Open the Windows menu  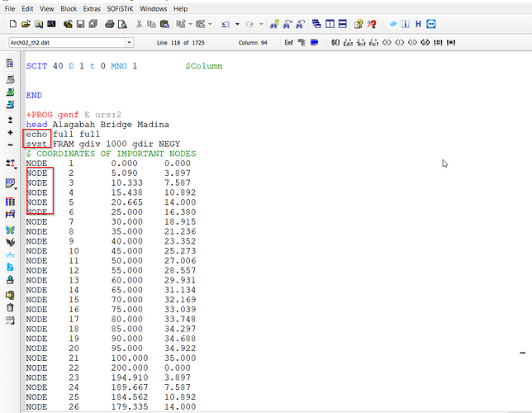(x=154, y=9)
